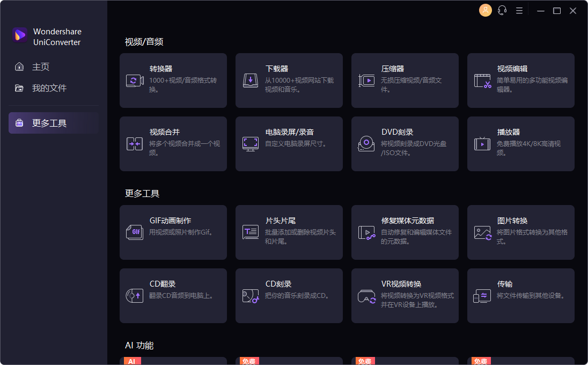Select the 片头片尾 intro/outro tool
The height and width of the screenshot is (365, 588).
[x=289, y=232]
